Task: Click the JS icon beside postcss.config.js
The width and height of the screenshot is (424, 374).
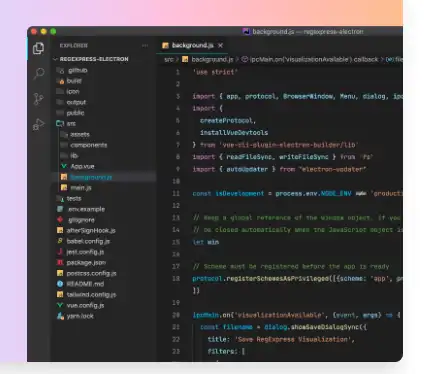Action: point(60,273)
